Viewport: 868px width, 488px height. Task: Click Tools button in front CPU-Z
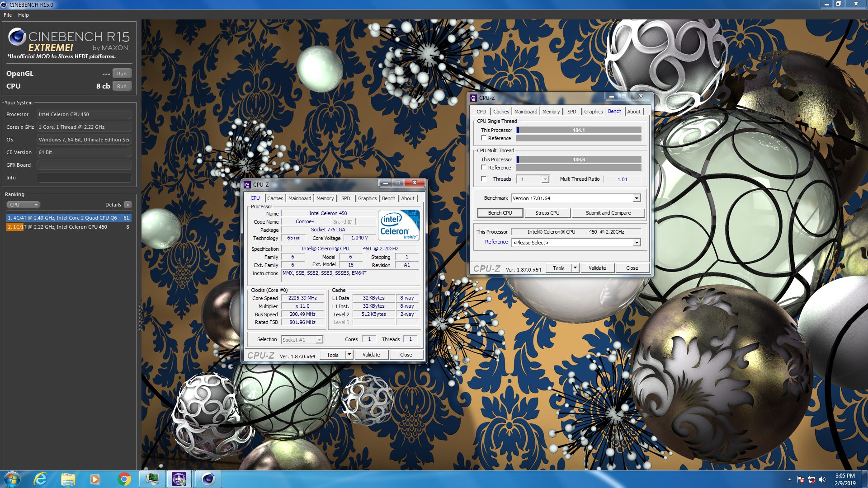click(333, 355)
